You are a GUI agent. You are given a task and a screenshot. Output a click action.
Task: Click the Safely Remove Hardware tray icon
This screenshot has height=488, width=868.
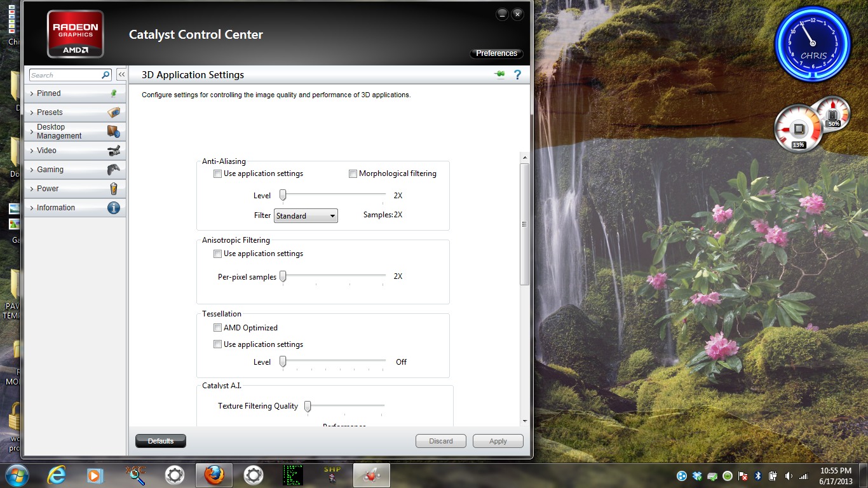(712, 476)
